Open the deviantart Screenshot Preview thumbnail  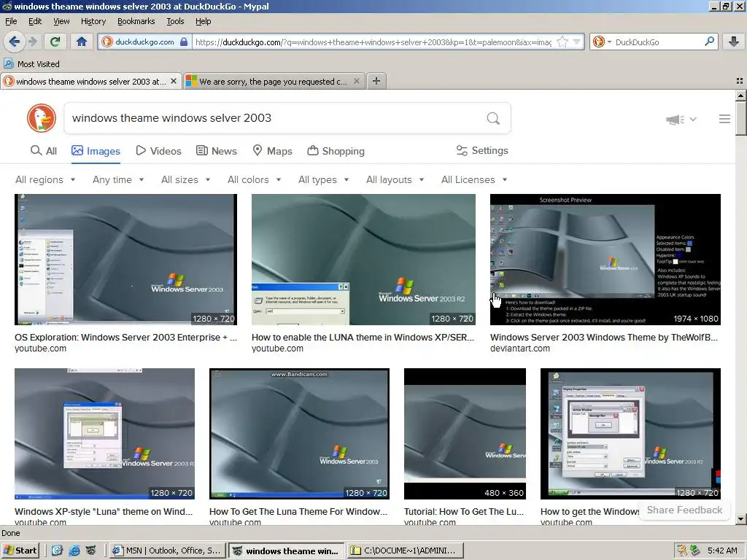coord(605,260)
